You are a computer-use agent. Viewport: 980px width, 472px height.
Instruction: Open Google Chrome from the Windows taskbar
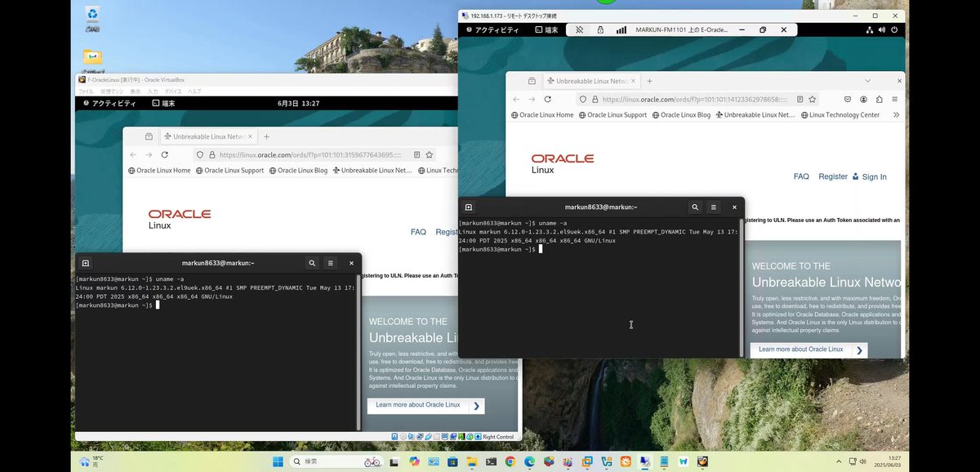click(510, 461)
